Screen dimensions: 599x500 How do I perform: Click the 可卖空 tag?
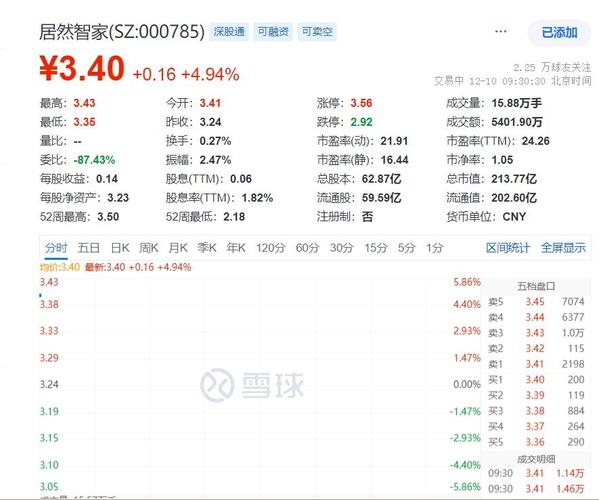317,32
